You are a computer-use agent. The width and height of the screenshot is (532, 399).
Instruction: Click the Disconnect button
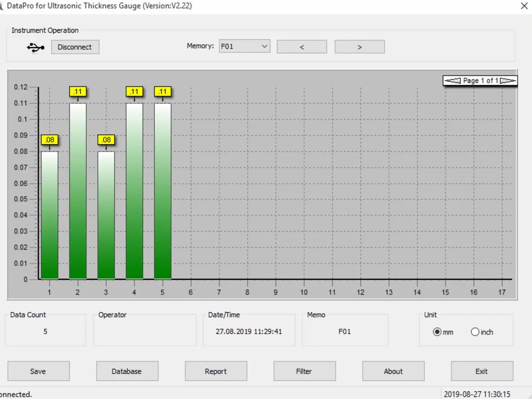(x=75, y=47)
